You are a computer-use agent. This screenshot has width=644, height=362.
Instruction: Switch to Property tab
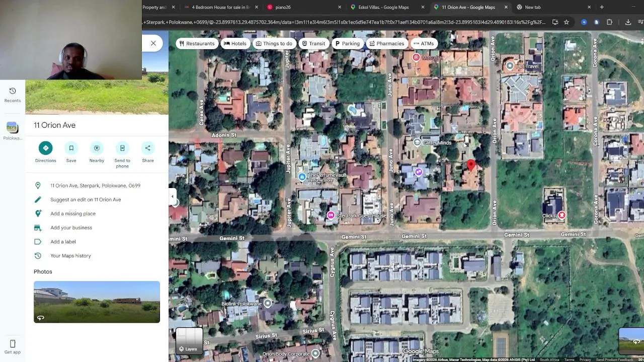click(158, 7)
